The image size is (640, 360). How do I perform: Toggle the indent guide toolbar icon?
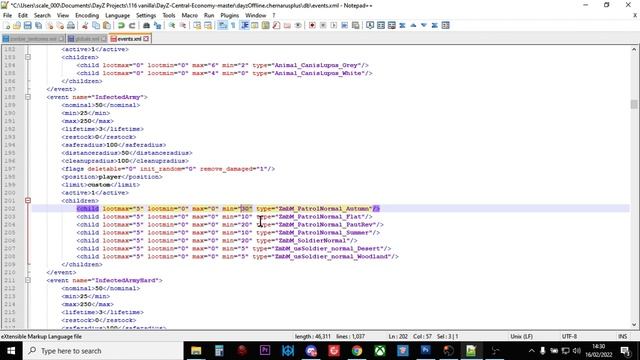(x=244, y=25)
